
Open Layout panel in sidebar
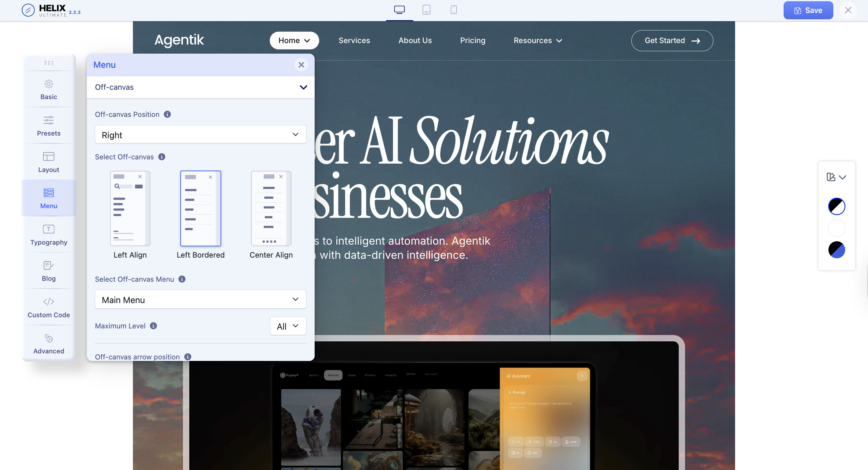[x=49, y=162]
